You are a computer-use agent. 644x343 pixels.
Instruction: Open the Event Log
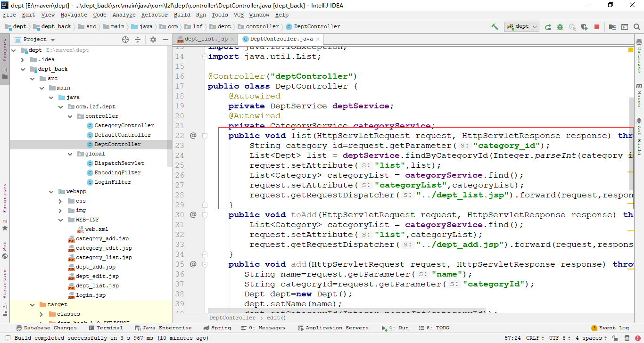click(610, 328)
